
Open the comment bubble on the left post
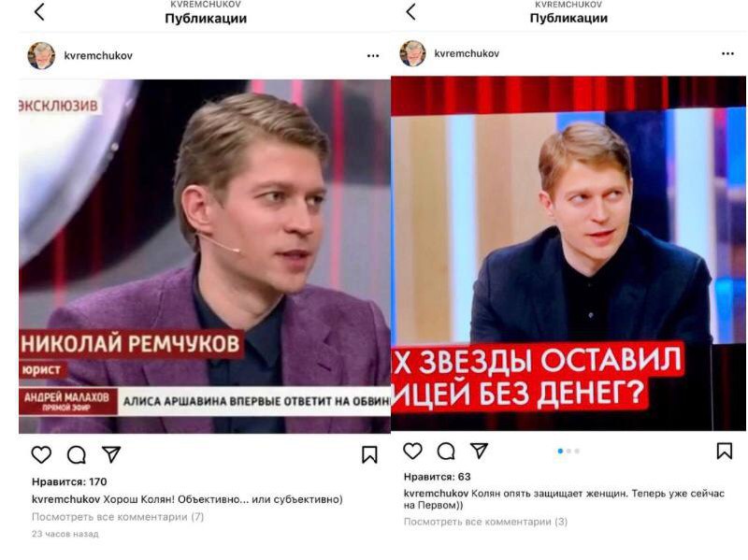[77, 455]
